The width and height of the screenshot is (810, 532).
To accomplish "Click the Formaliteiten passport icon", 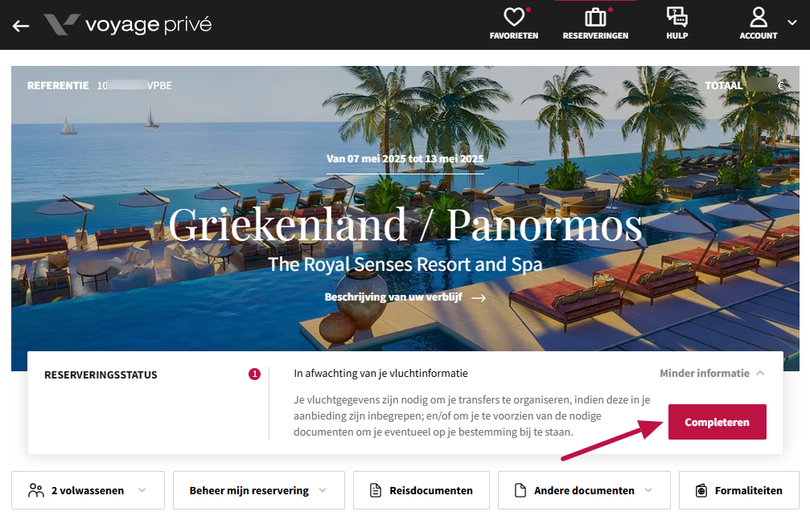I will point(701,490).
